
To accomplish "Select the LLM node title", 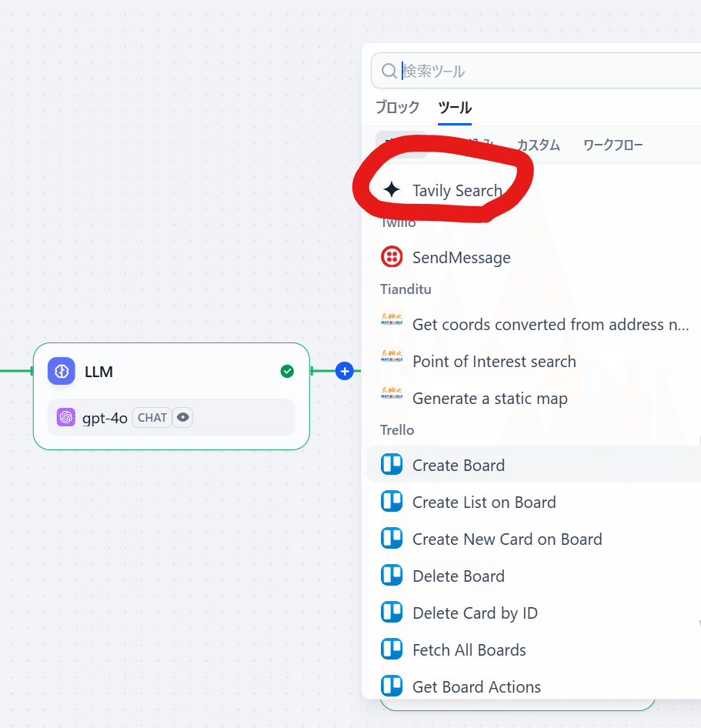I will [98, 372].
